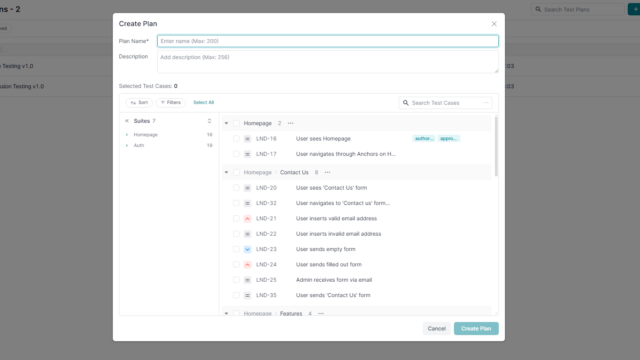Open test case 'User sees Homepage'
The width and height of the screenshot is (640, 360).
pyautogui.click(x=323, y=139)
